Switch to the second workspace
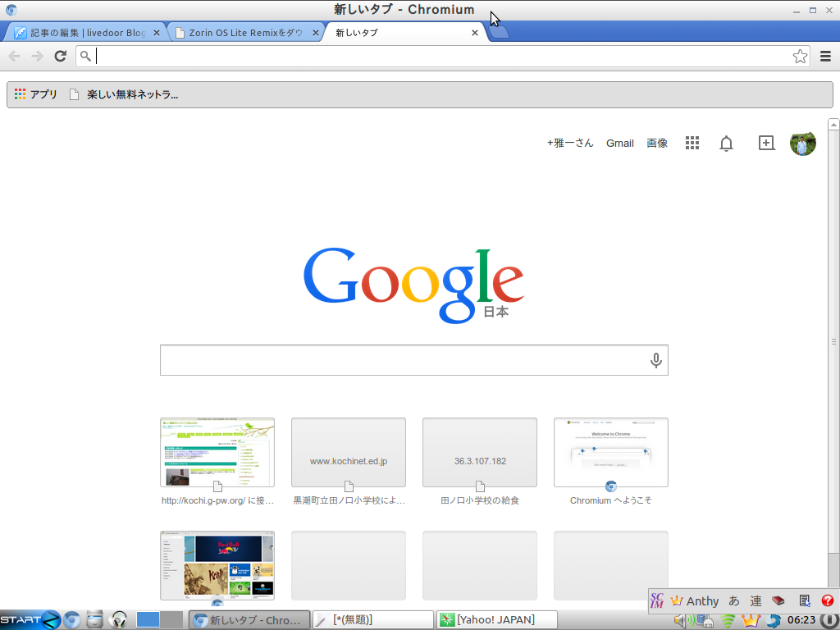 point(171,620)
